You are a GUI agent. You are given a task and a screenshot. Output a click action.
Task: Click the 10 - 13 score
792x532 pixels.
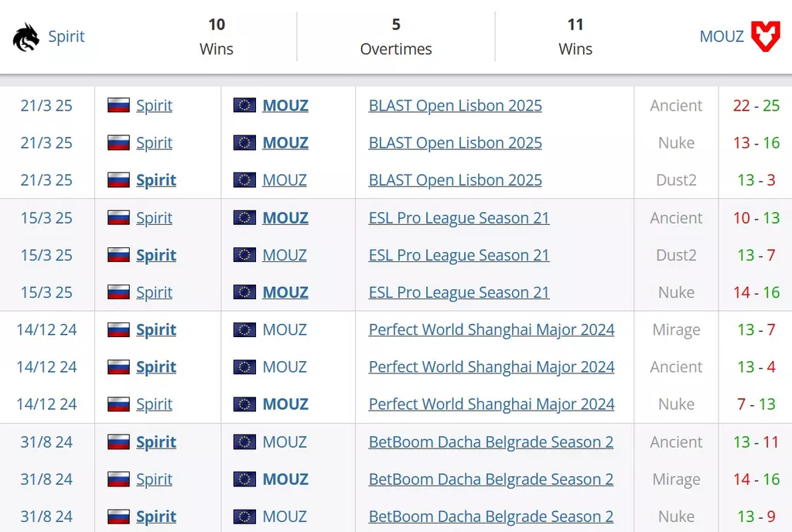click(756, 218)
